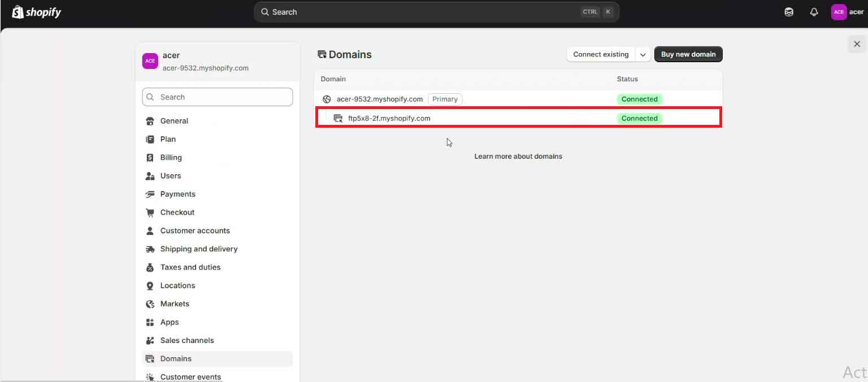Open Locations settings
Screen dimensions: 868x382
[218, 285]
